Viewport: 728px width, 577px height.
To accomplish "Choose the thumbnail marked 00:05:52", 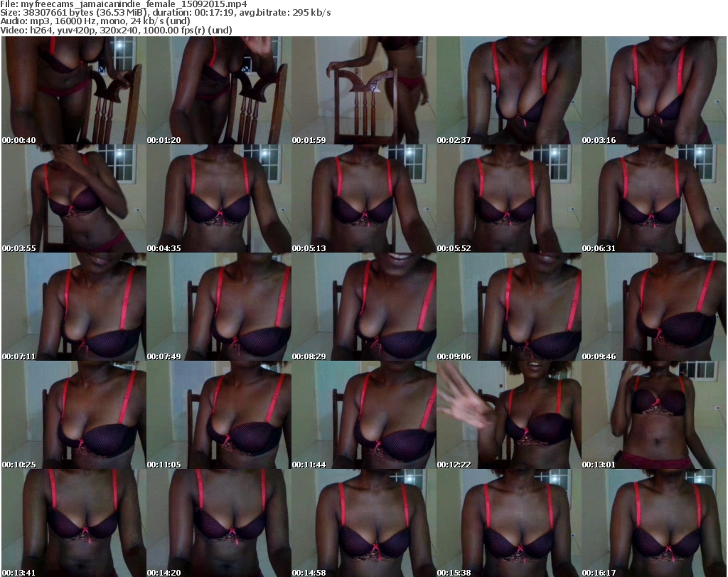I will point(509,198).
